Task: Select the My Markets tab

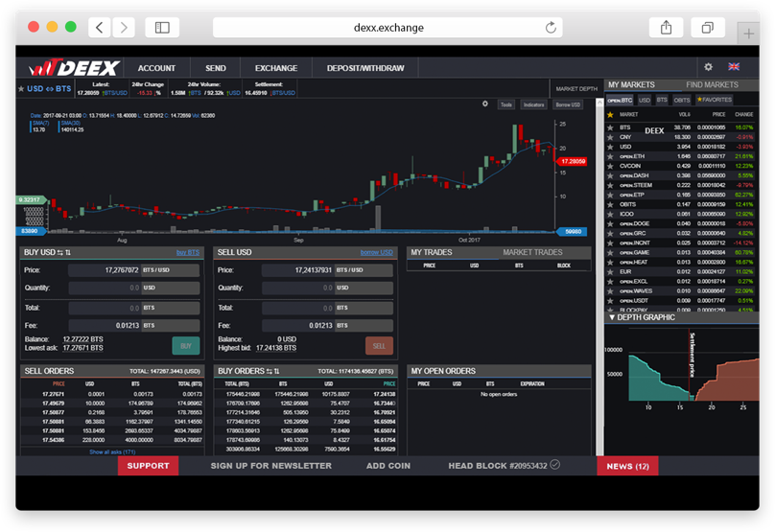Action: 631,85
